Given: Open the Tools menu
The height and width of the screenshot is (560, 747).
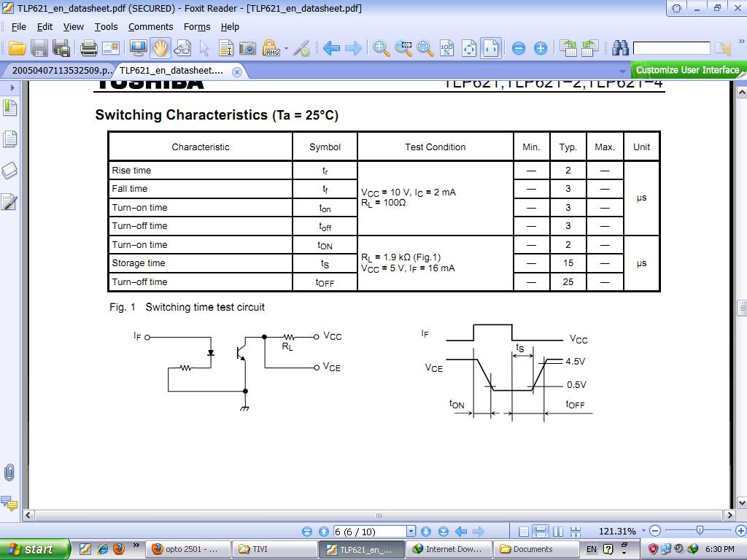Looking at the screenshot, I should click(x=106, y=27).
